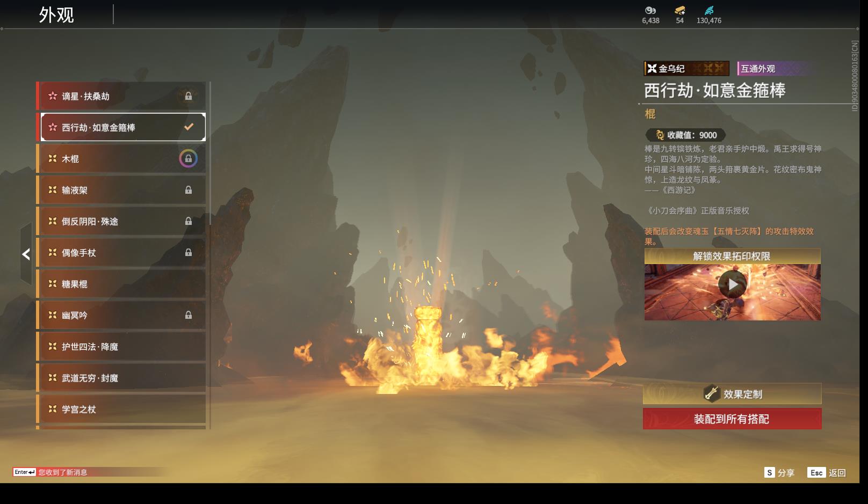This screenshot has height=504, width=868.
Task: Open 效果定制 effect customization
Action: pos(732,394)
